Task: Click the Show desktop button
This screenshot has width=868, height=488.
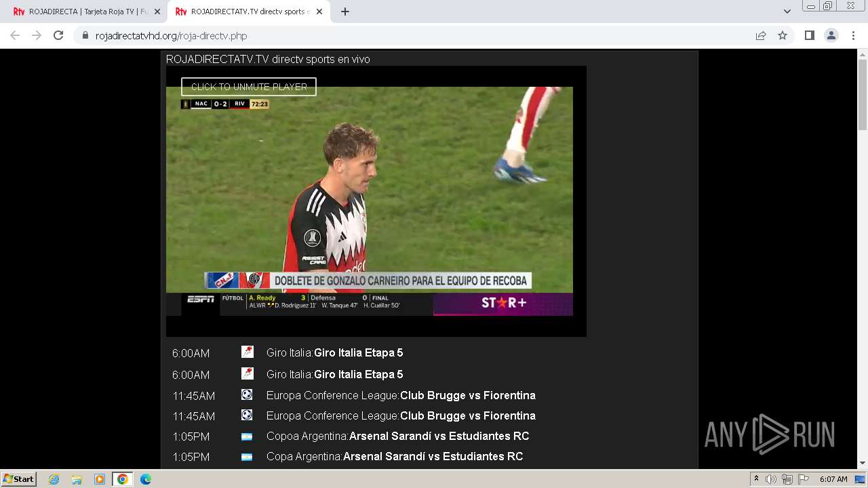Action: [861, 479]
